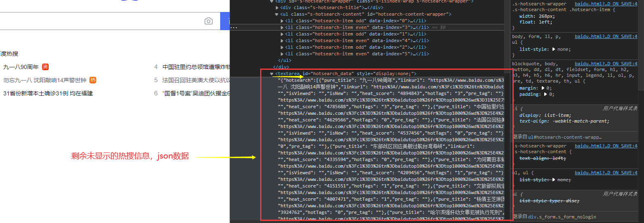The width and height of the screenshot is (644, 223).
Task: Click the JSON line with heat_score 4335594
Action: 391,159
